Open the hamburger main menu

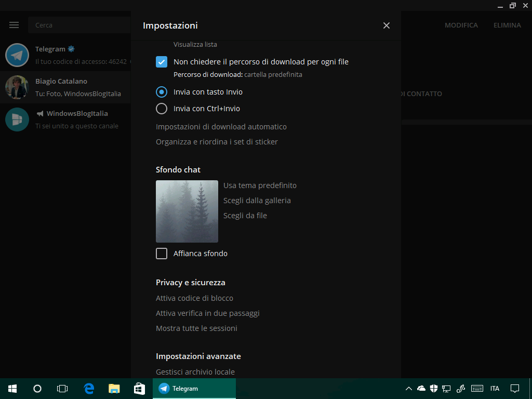click(14, 25)
